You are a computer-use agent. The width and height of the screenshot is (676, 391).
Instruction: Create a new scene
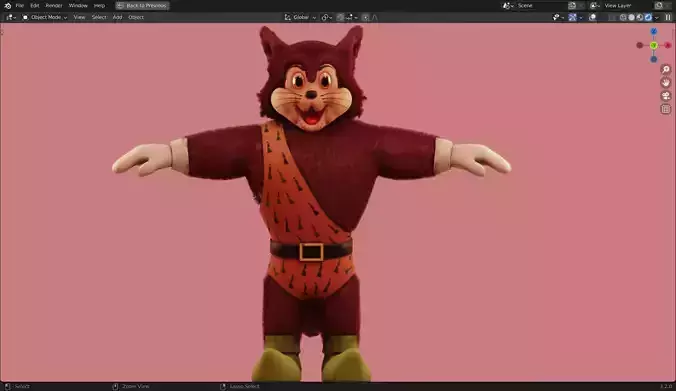(572, 6)
